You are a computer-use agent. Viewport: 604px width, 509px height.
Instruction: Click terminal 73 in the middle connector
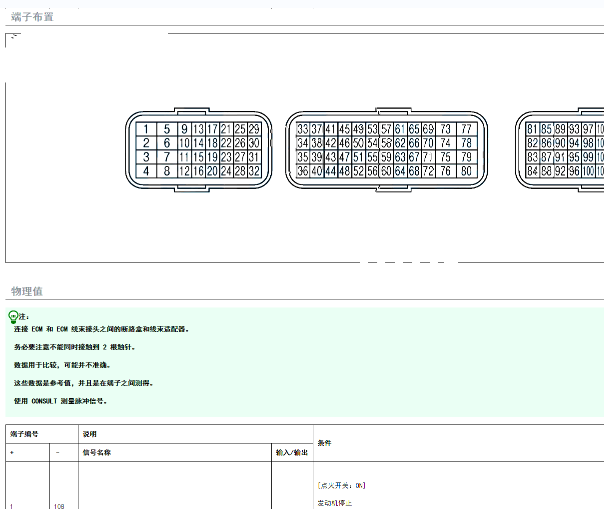[x=446, y=129]
